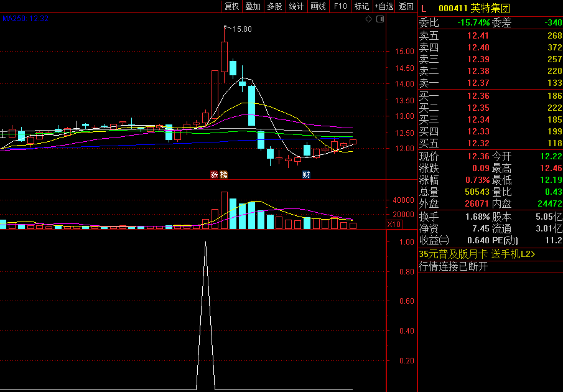Click 换手 value 1.68%

(478, 217)
